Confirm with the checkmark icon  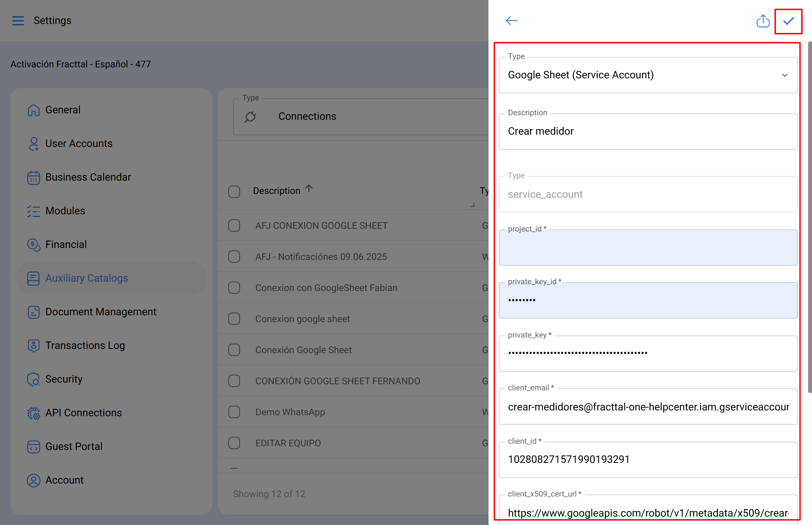788,21
